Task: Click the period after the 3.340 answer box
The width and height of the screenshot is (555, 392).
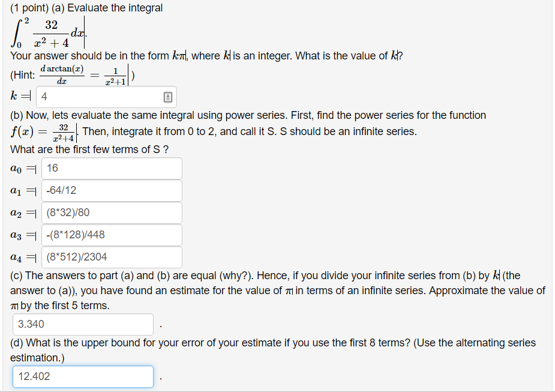Action: (x=160, y=324)
